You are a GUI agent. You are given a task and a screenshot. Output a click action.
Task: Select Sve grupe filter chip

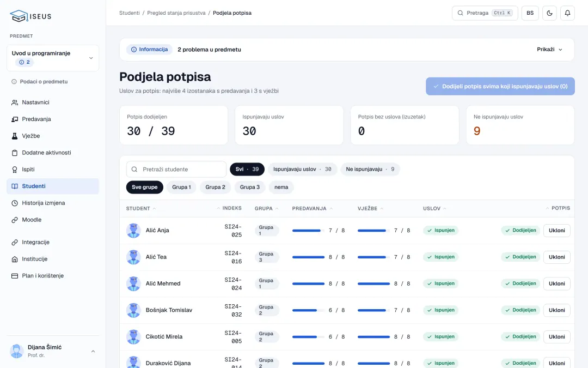[145, 187]
